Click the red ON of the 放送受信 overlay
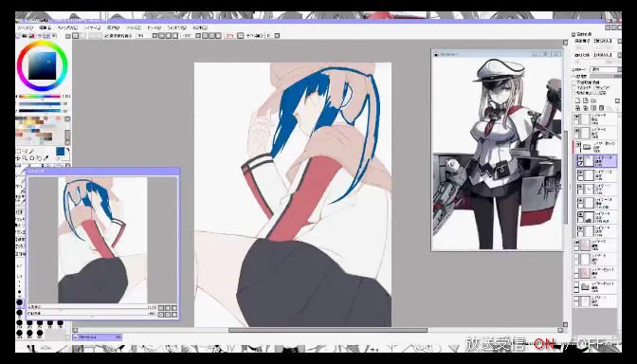 (543, 344)
